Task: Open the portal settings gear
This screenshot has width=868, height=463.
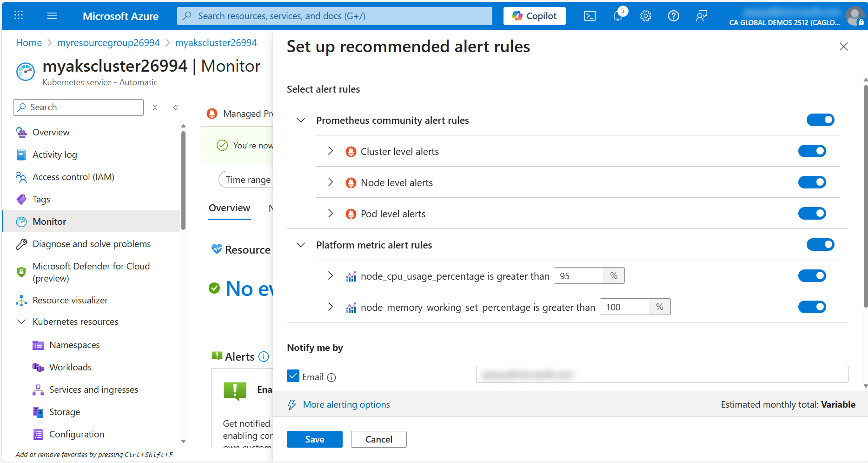Action: click(645, 15)
